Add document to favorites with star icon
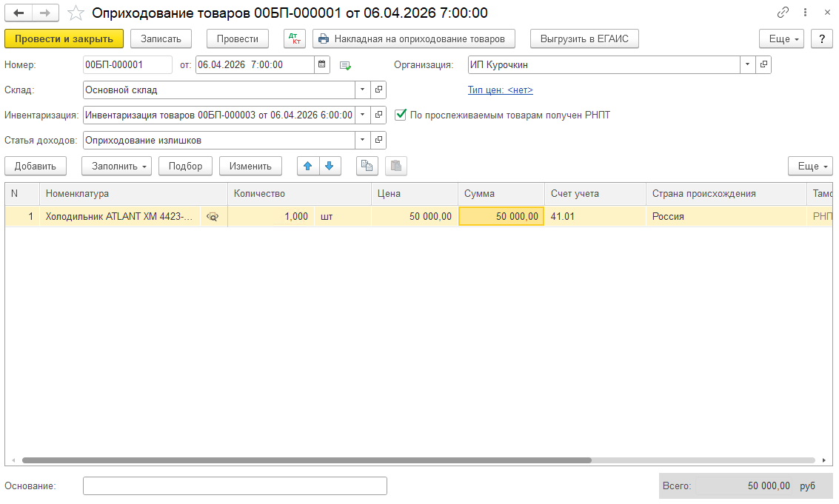Image resolution: width=839 pixels, height=504 pixels. (x=76, y=13)
